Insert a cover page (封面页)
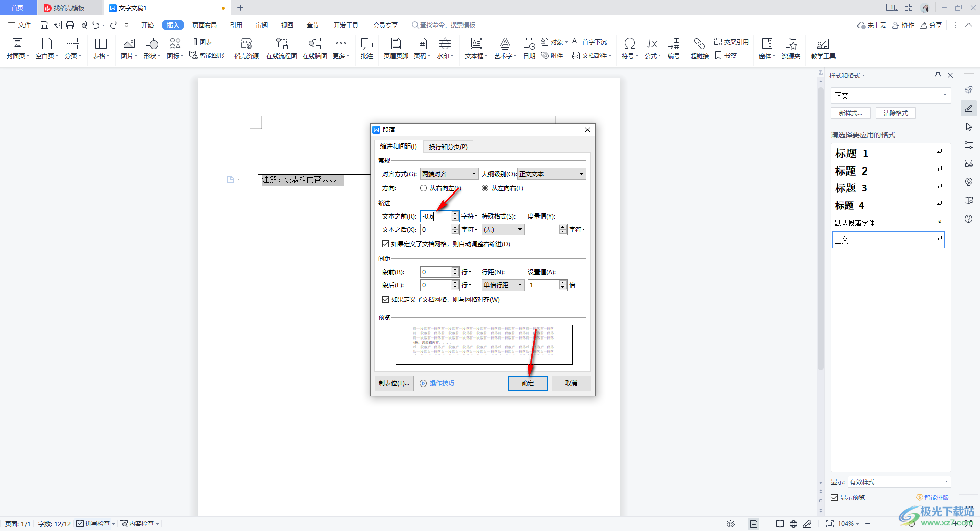Viewport: 980px width, 531px height. pos(17,49)
